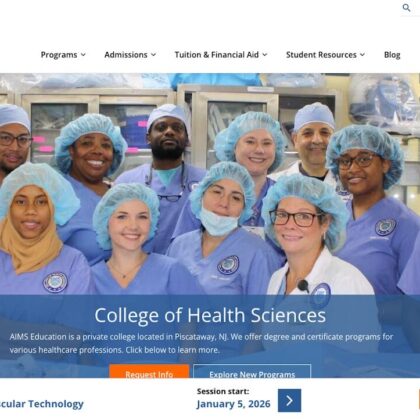
Task: Click the Explore New Programs button
Action: (x=252, y=371)
